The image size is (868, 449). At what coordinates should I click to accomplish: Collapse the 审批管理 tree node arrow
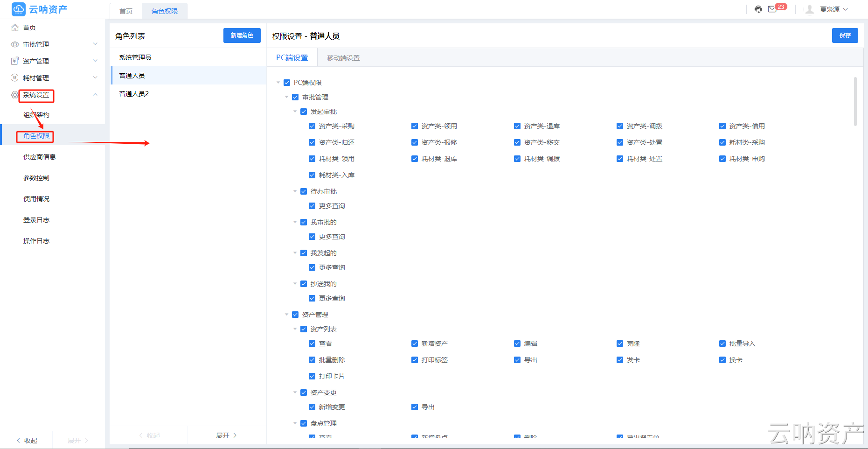(x=287, y=97)
